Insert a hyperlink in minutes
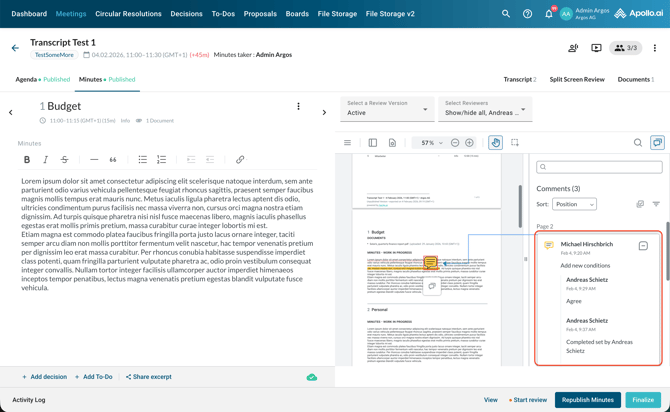The height and width of the screenshot is (412, 670). click(x=240, y=160)
